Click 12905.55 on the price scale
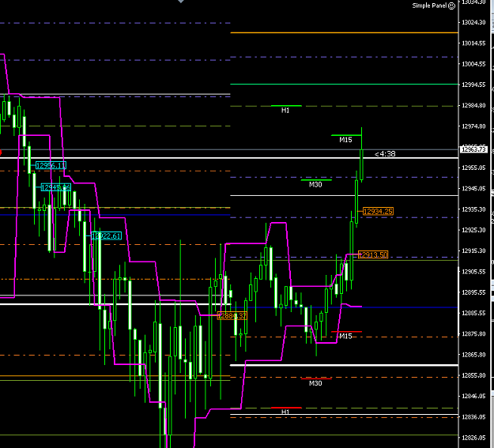 pyautogui.click(x=473, y=272)
